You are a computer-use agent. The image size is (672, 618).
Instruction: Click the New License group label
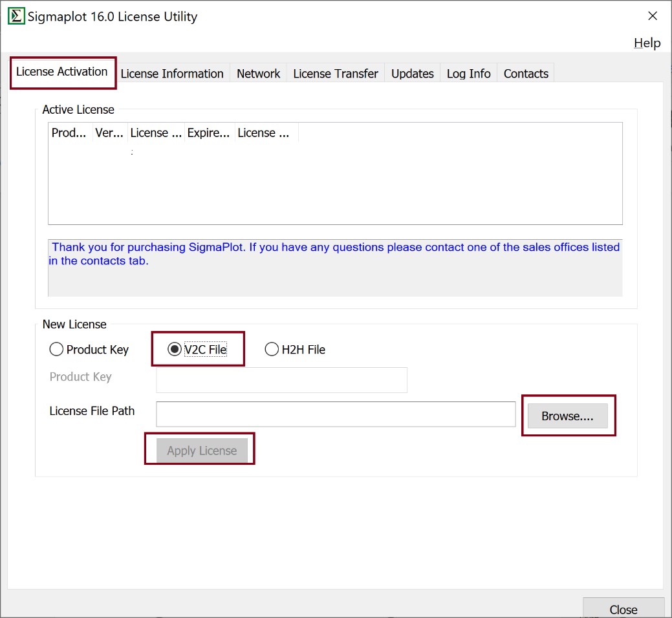point(74,325)
